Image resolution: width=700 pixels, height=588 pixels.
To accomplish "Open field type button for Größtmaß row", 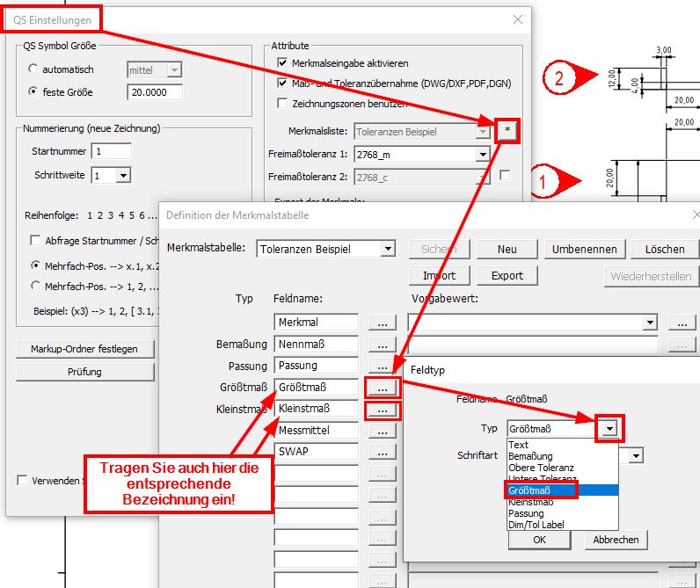I will 383,388.
